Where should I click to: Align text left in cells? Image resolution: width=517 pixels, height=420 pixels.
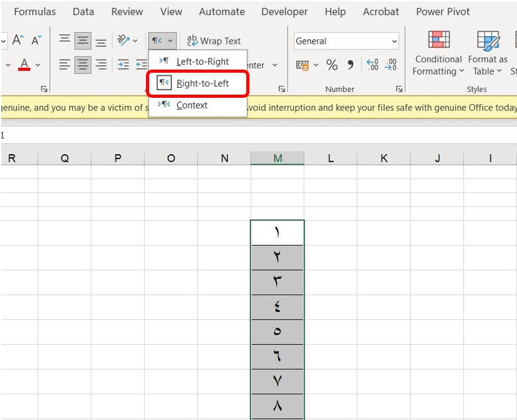click(x=65, y=65)
